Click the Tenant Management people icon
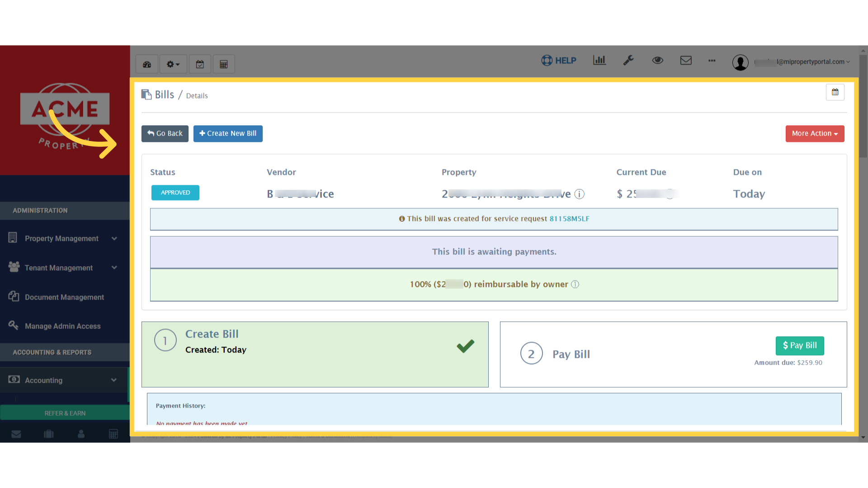The width and height of the screenshot is (868, 488). coord(14,267)
